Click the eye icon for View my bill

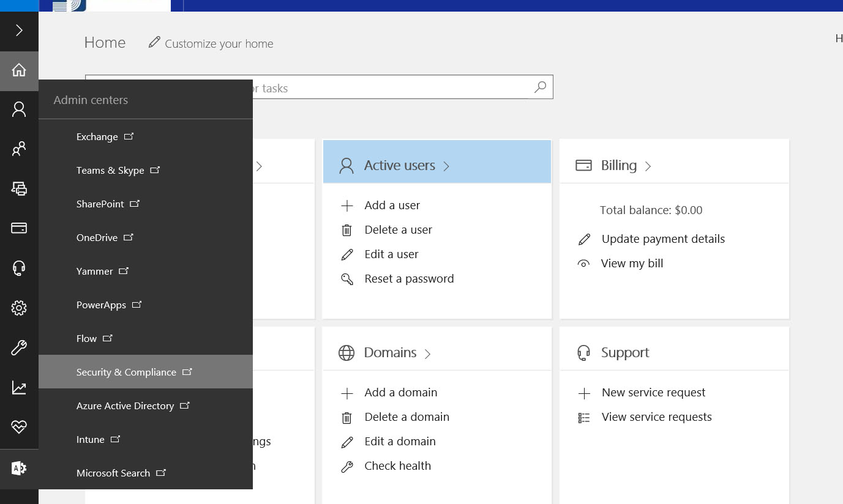584,264
